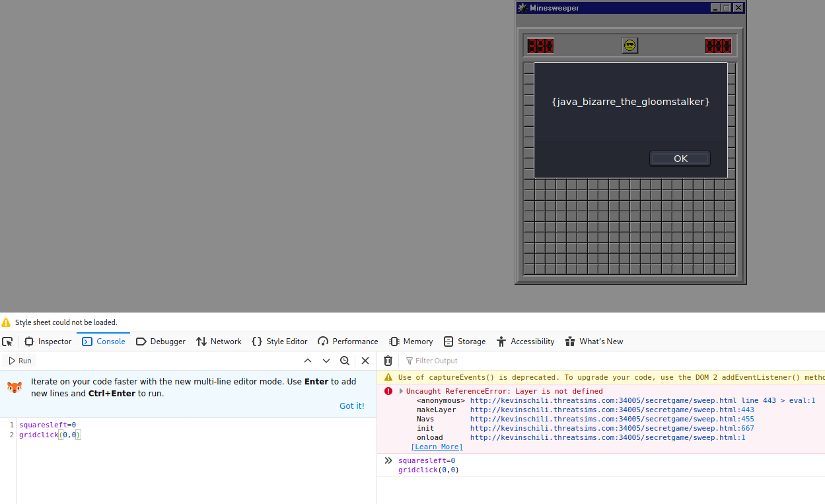Click the red error icon in console

coord(388,391)
